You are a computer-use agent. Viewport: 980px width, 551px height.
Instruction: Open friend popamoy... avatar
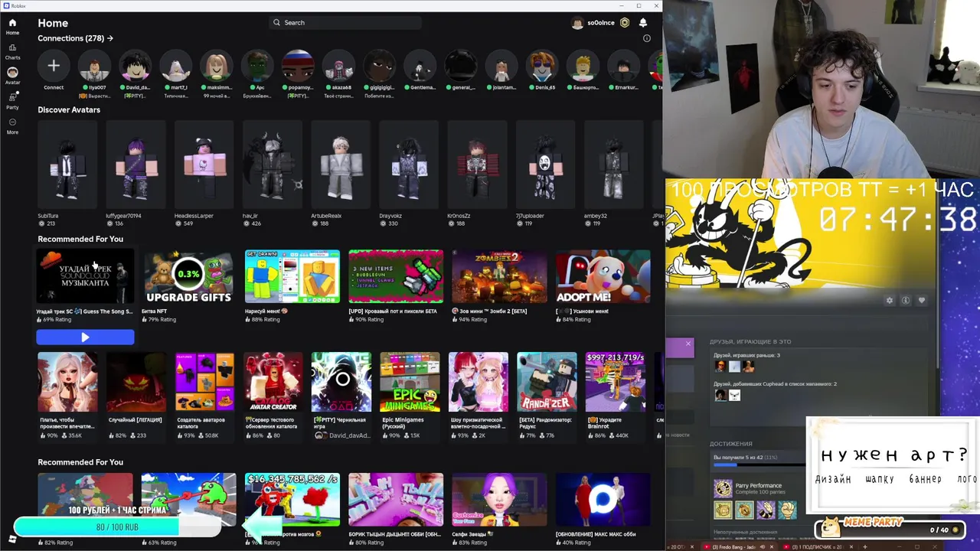pos(298,67)
